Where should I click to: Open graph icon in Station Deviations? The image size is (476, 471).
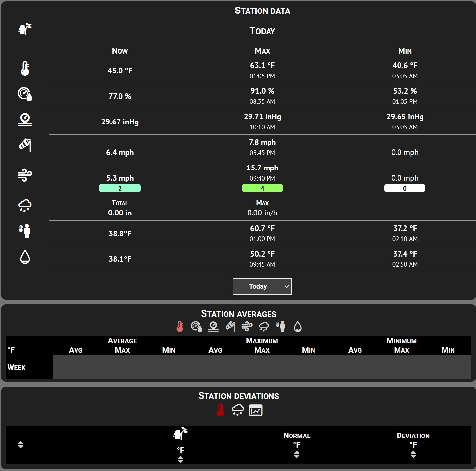(256, 410)
